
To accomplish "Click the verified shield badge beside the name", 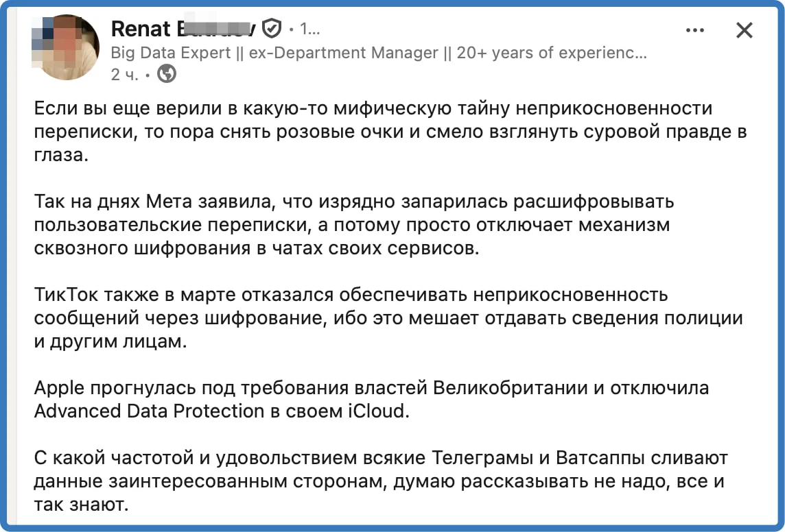I will 272,29.
